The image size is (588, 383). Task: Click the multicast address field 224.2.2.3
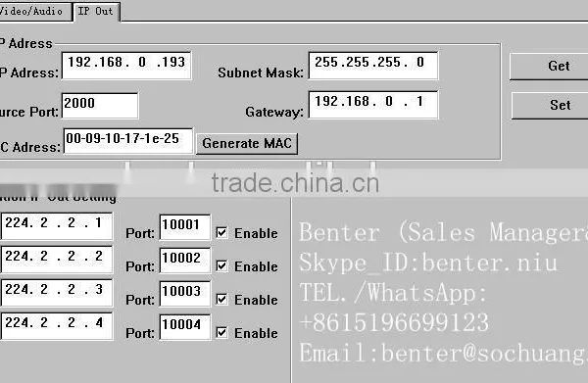(x=57, y=292)
